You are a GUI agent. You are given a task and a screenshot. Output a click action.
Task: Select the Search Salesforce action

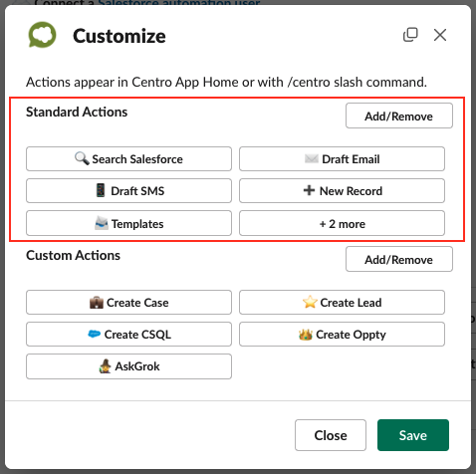tap(128, 159)
